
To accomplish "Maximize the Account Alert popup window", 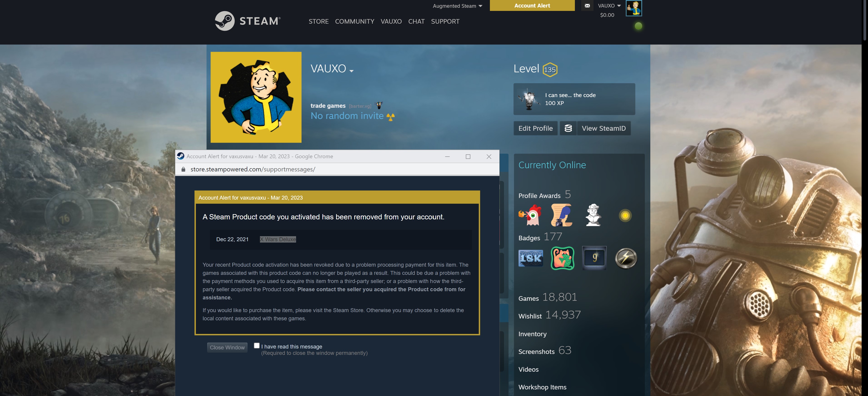I will (x=468, y=156).
